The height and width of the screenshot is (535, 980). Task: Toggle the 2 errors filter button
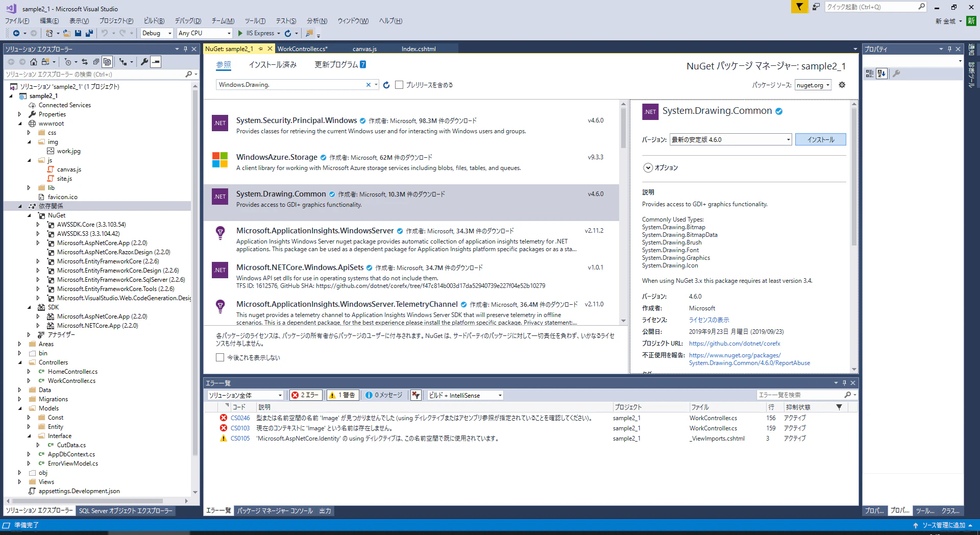point(306,395)
